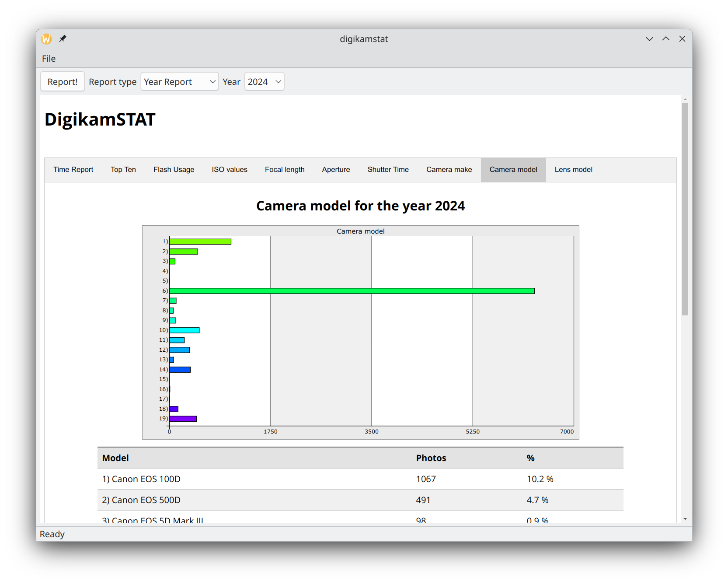Click the '10.2 %' percentage cell
The height and width of the screenshot is (584, 728).
pos(540,479)
